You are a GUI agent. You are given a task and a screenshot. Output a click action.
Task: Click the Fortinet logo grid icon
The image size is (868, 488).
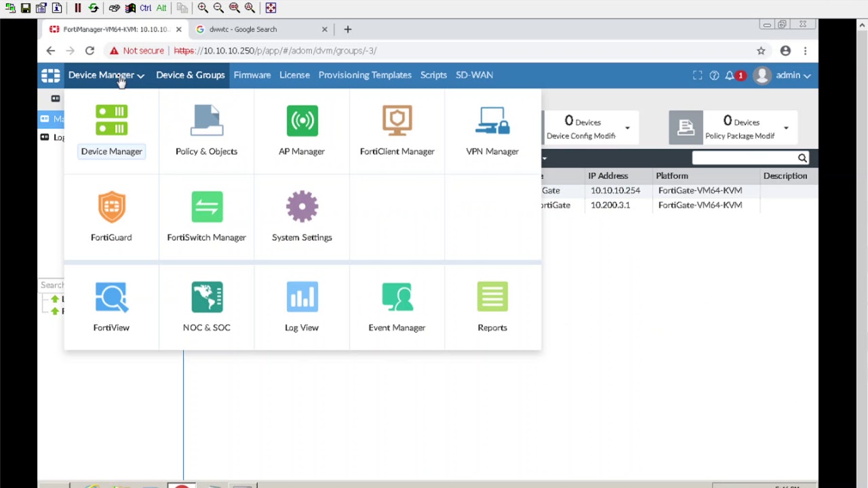coord(50,75)
